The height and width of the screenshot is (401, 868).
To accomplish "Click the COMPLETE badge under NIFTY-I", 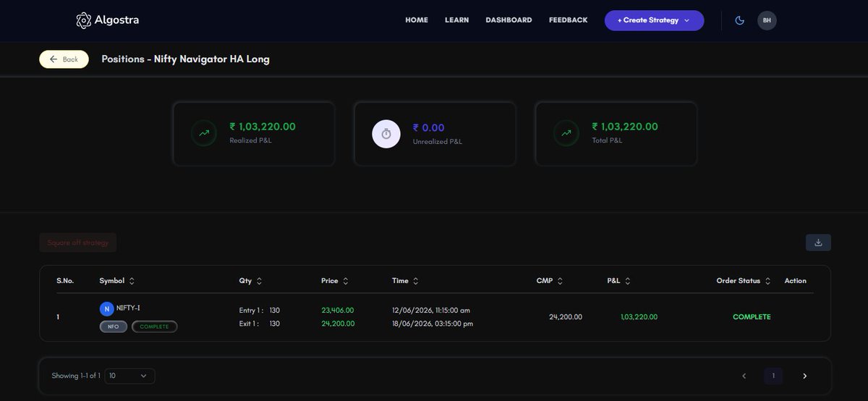I will tap(154, 326).
